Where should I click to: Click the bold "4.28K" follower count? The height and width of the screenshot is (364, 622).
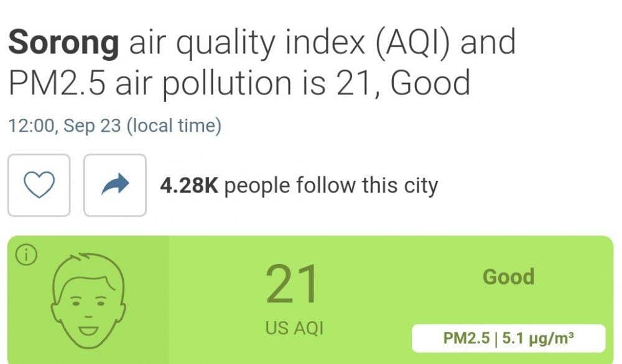(189, 185)
